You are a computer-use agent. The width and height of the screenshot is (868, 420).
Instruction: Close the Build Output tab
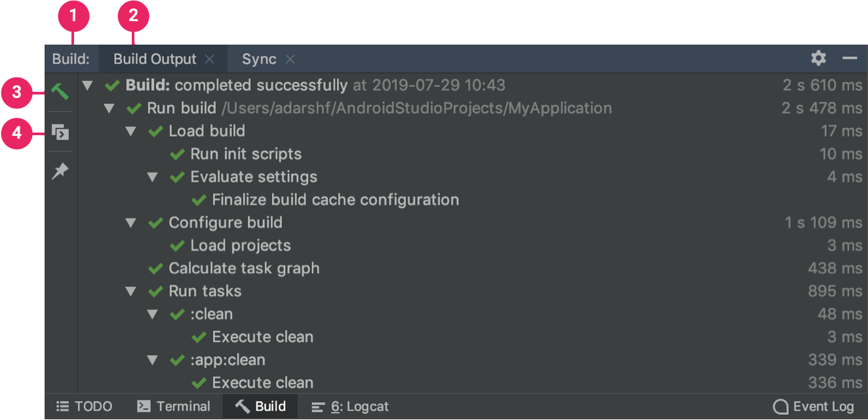(210, 59)
